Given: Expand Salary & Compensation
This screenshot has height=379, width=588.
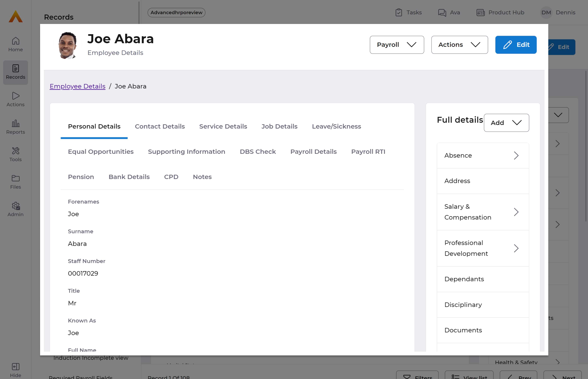Looking at the screenshot, I should 483,212.
